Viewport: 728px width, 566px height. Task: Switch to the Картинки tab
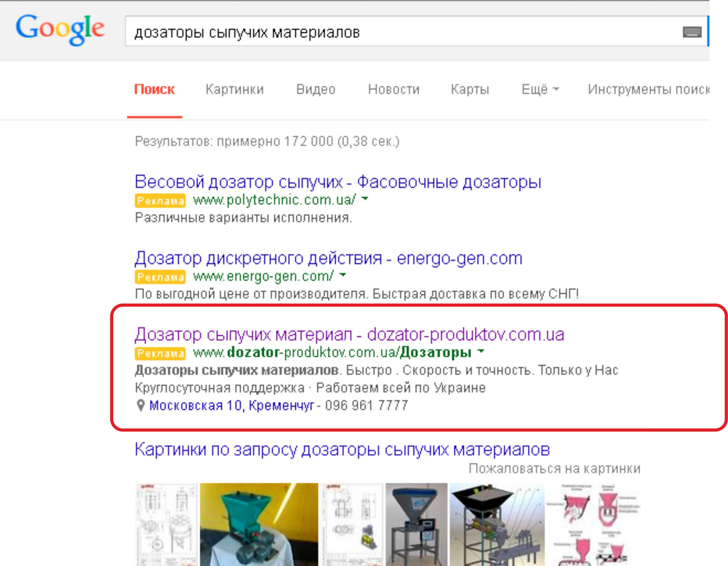pos(235,89)
